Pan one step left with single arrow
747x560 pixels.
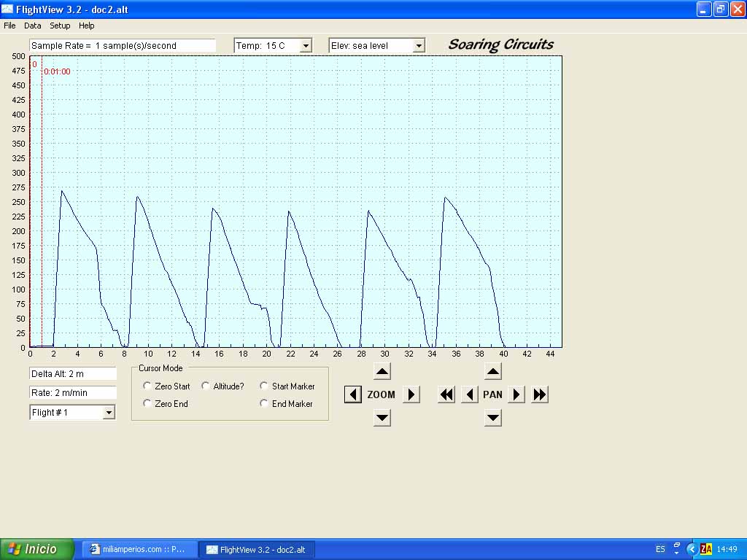point(470,394)
